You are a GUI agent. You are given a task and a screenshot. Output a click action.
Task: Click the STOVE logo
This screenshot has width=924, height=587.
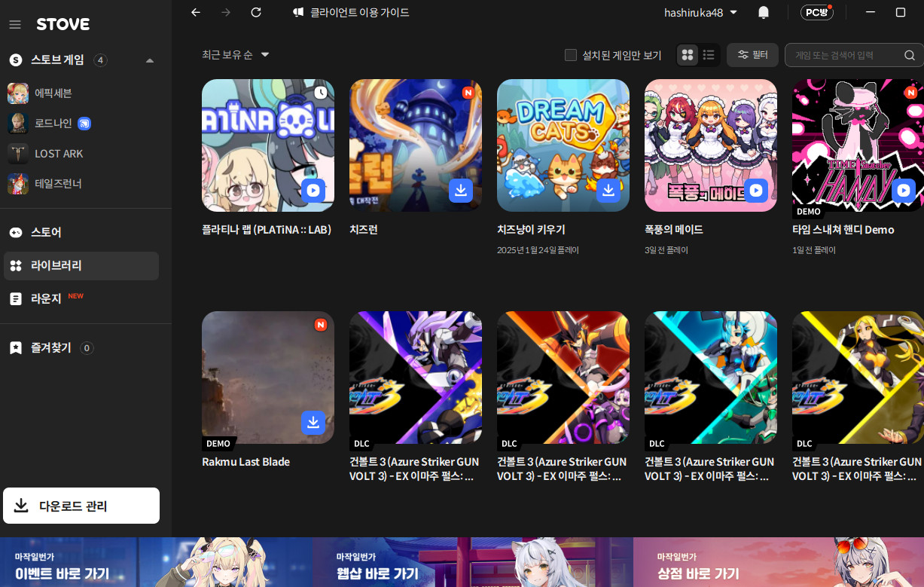[63, 24]
